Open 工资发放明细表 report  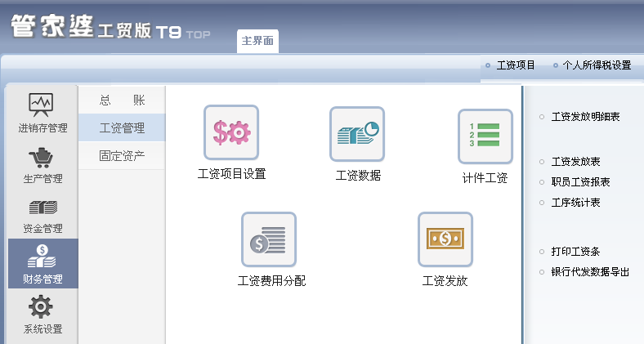pos(585,117)
